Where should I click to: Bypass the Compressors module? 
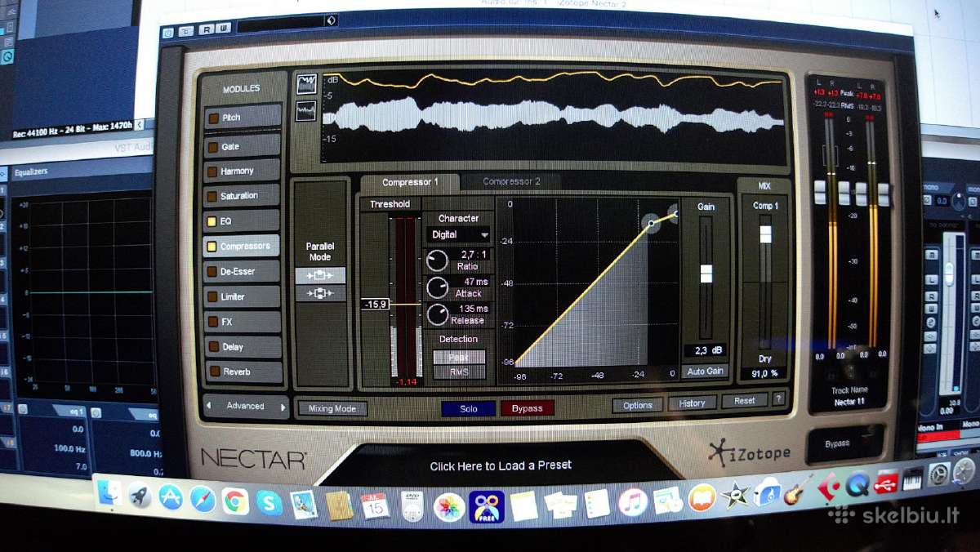click(527, 407)
